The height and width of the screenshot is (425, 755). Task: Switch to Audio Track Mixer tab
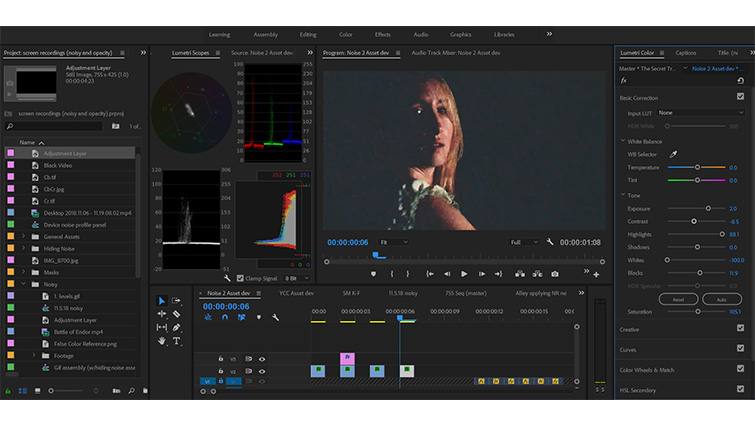coord(456,53)
